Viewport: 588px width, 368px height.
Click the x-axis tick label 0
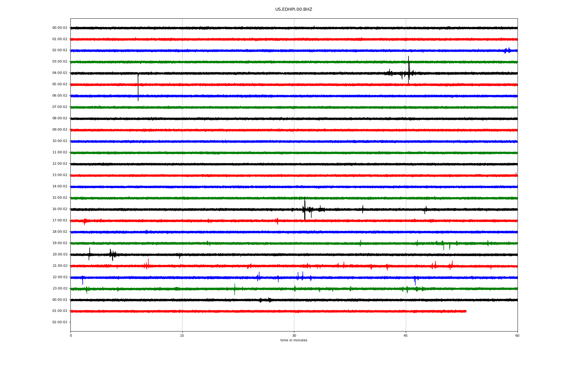tap(71, 336)
